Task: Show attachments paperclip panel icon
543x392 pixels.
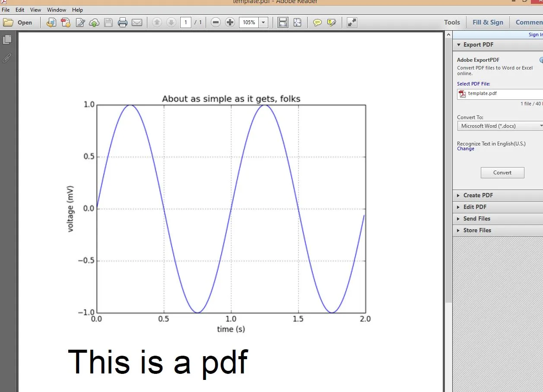Action: [7, 58]
